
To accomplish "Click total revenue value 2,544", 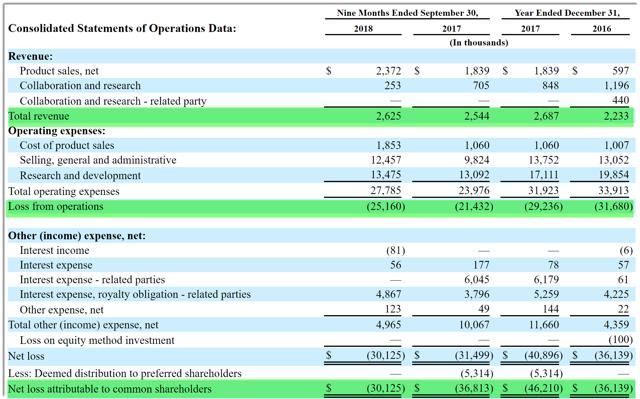I will coord(477,116).
